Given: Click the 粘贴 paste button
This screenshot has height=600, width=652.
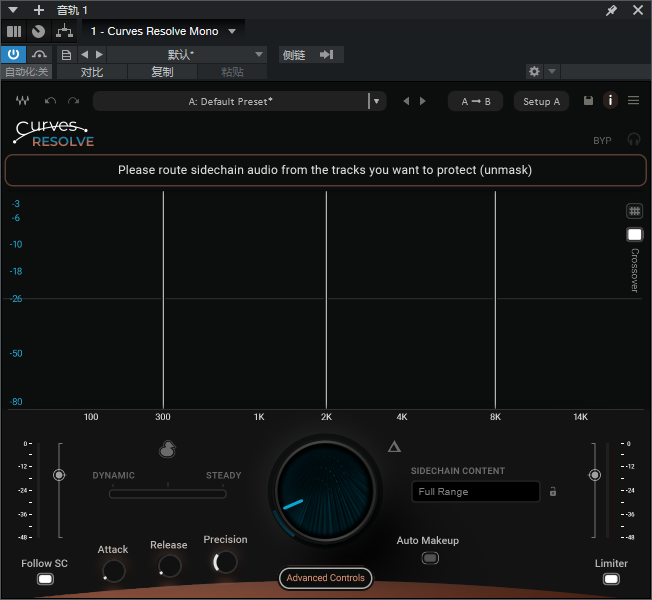Looking at the screenshot, I should [232, 72].
